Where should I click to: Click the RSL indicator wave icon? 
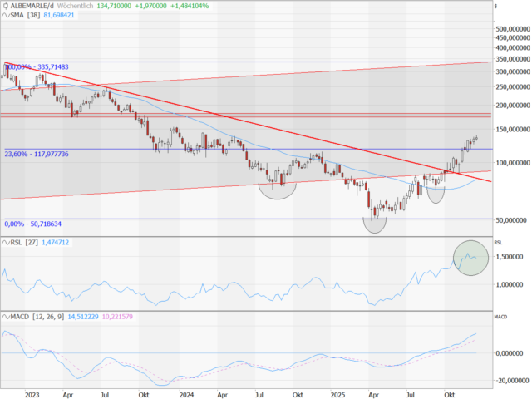click(6, 243)
